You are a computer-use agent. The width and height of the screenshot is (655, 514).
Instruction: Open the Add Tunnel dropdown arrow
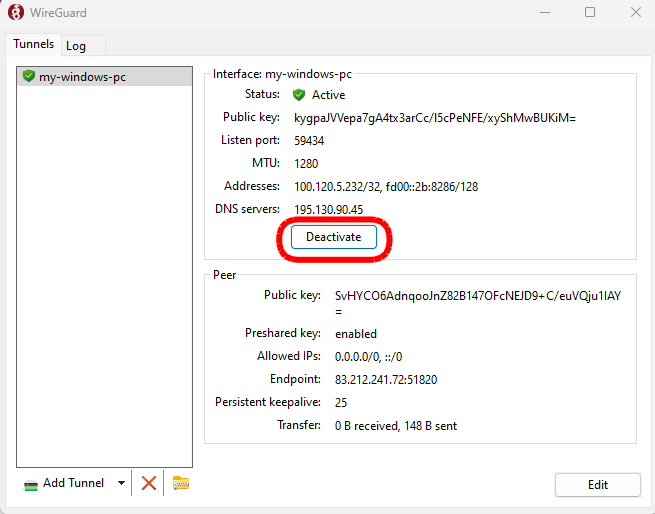click(121, 483)
